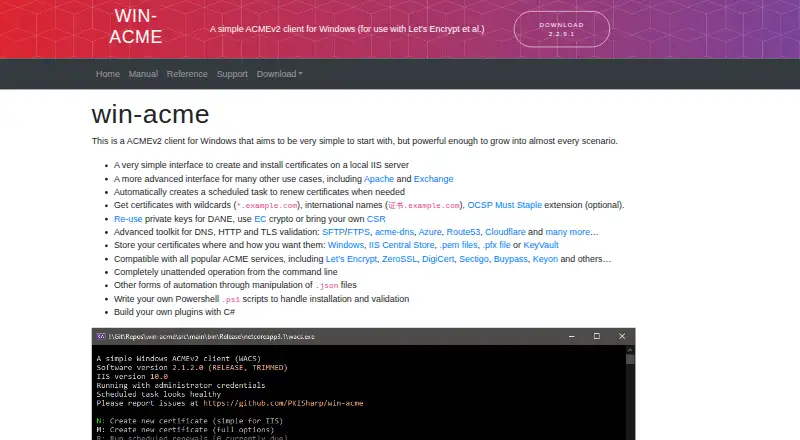Click the terminal window vertical scrollbar thumb
Screen dimensions: 800x440
[x=630, y=359]
